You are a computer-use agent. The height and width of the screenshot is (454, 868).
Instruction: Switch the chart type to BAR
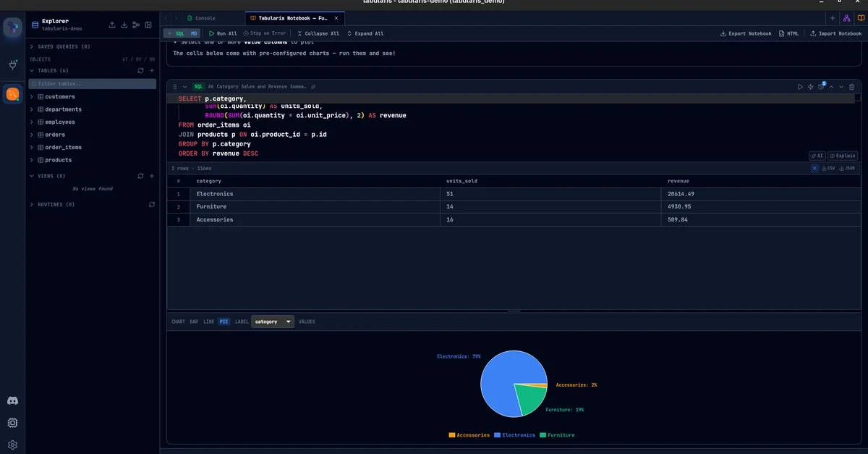(194, 321)
